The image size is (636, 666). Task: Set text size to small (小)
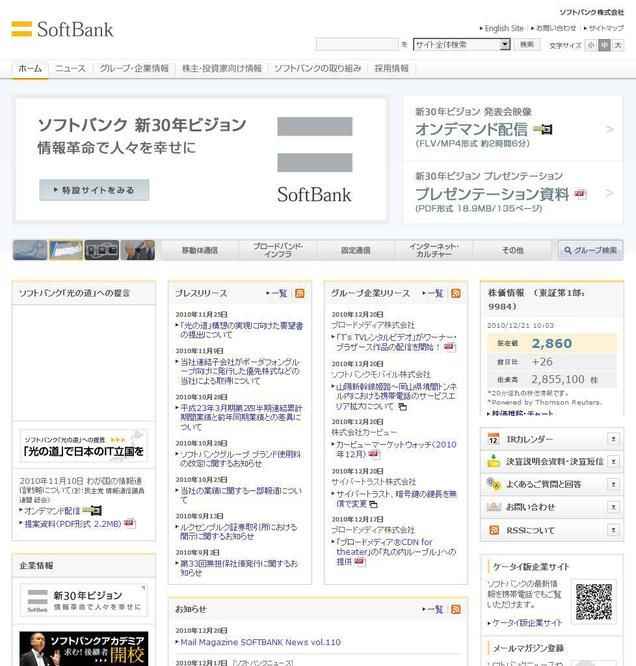click(591, 45)
